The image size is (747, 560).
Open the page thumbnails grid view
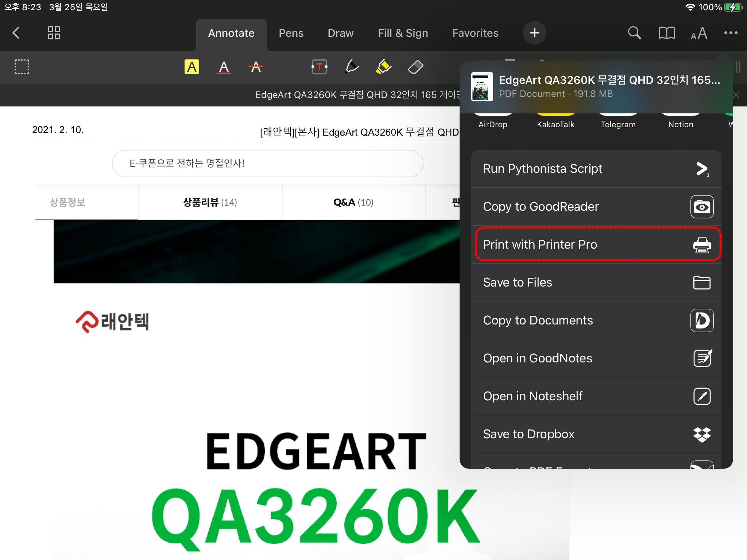point(54,33)
